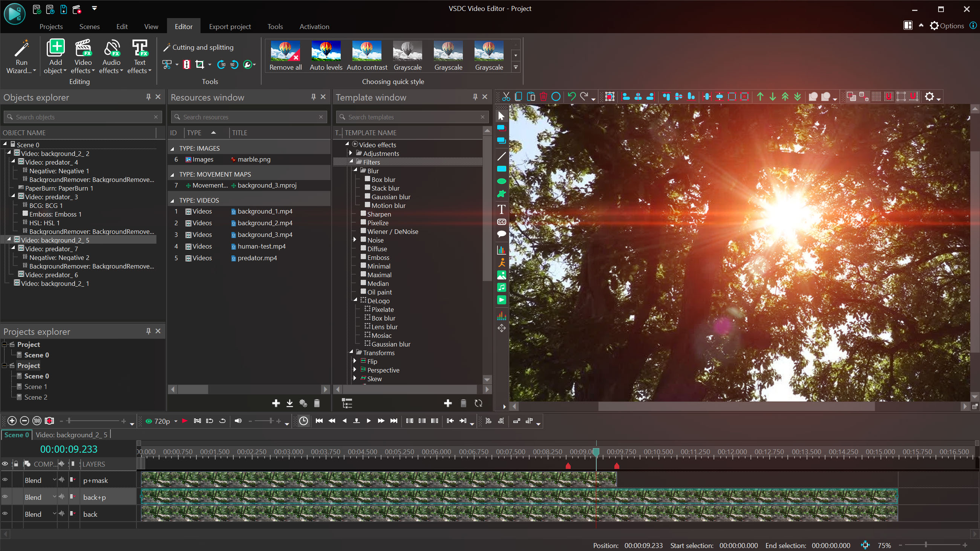
Task: Click the red timeline marker after the playhead
Action: pyautogui.click(x=617, y=466)
